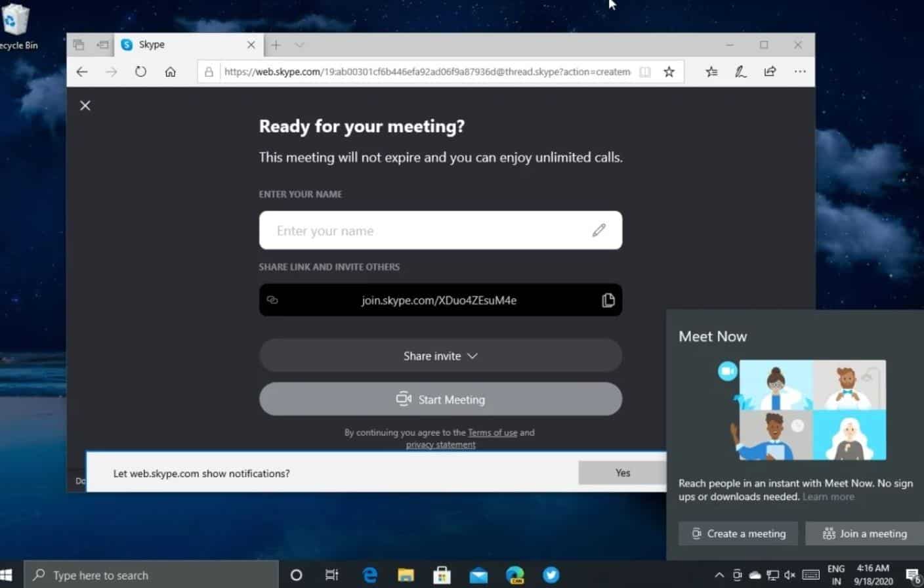
Task: Click the ENG IN language indicator
Action: 836,575
